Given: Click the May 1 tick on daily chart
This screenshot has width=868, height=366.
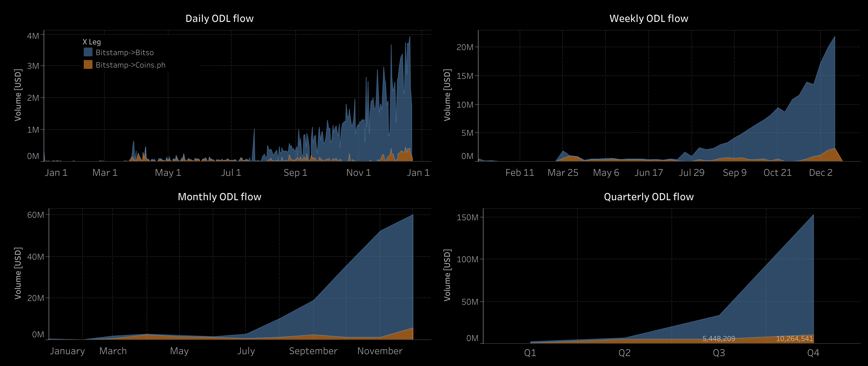Looking at the screenshot, I should (168, 173).
